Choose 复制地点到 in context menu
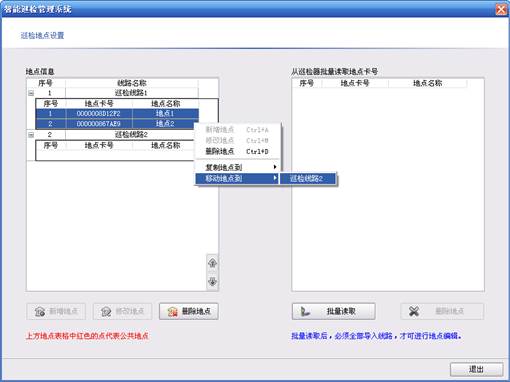 (238, 167)
